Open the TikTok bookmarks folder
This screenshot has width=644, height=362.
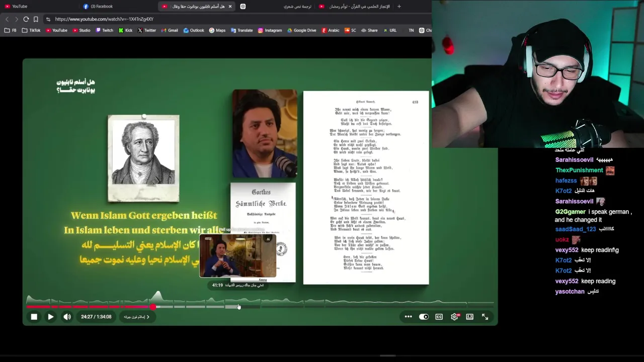coord(31,30)
